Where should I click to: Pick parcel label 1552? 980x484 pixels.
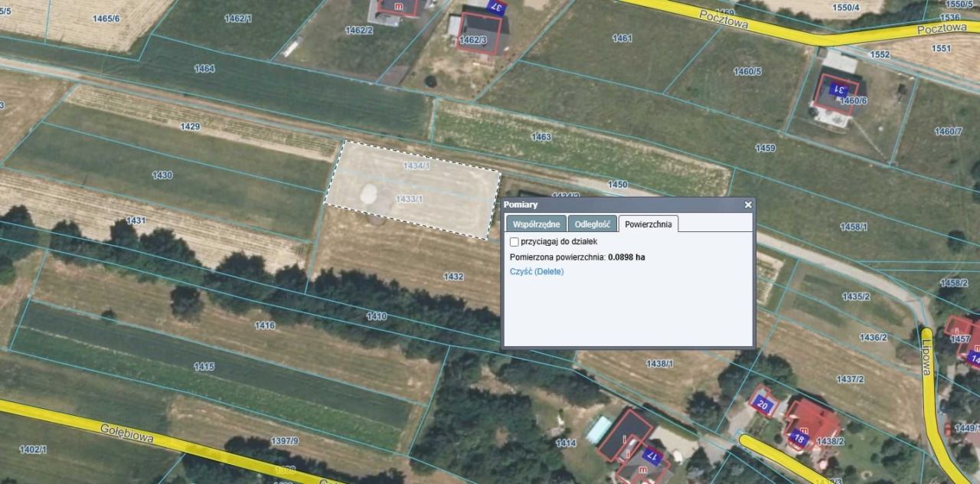(880, 54)
